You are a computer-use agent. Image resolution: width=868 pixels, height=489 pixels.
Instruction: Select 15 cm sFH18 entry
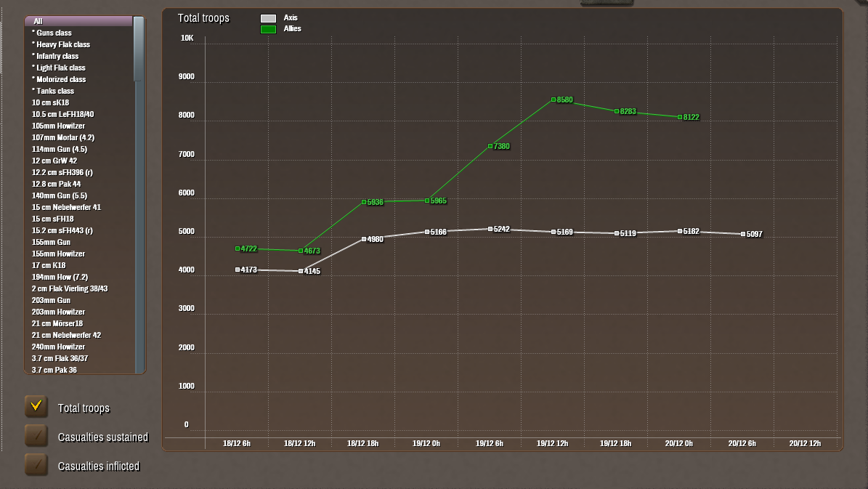(78, 219)
